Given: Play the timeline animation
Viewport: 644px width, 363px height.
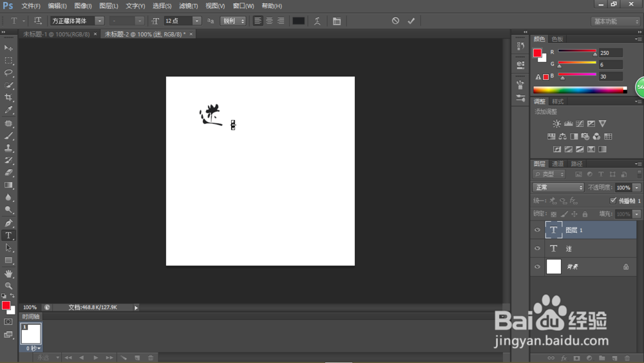Looking at the screenshot, I should (x=95, y=358).
